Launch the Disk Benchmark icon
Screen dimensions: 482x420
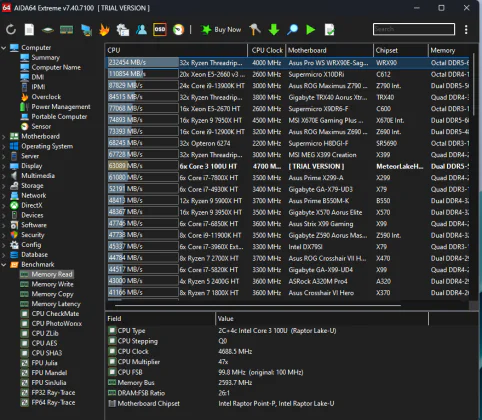click(48, 30)
